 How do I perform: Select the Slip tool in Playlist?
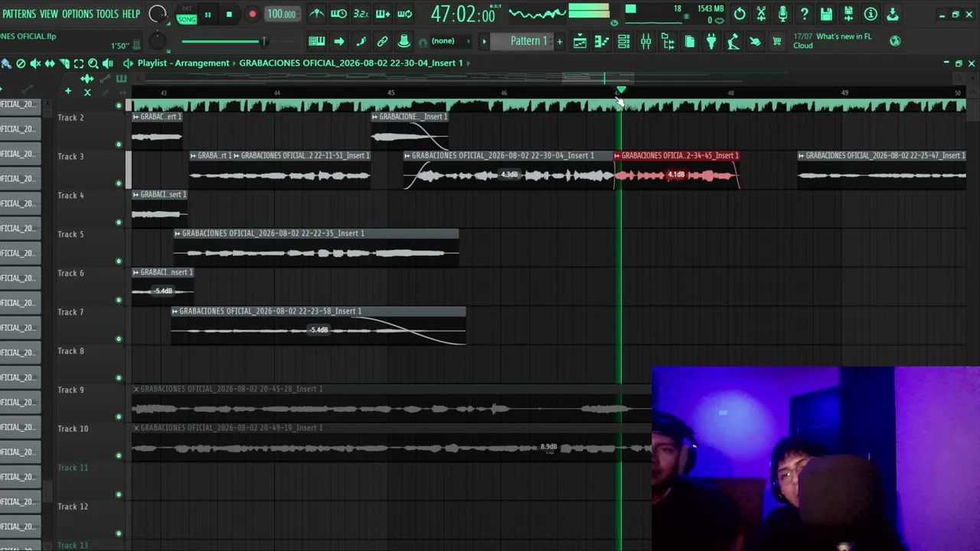[50, 64]
